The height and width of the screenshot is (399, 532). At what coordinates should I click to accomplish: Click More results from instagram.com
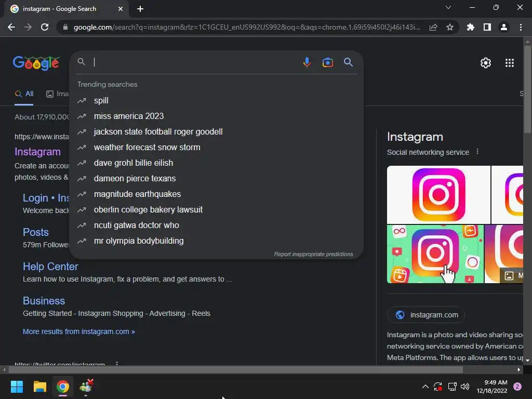79,331
